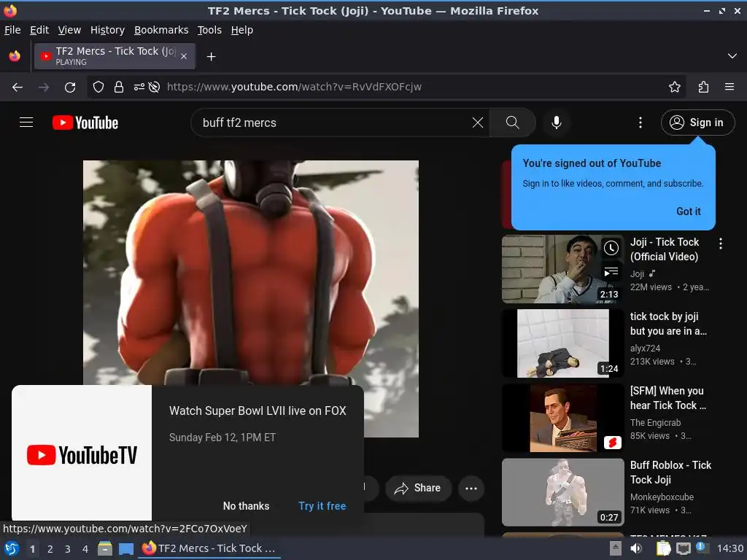This screenshot has width=747, height=560.
Task: Open Joji Tick Tock Official Video thumbnail
Action: click(562, 268)
